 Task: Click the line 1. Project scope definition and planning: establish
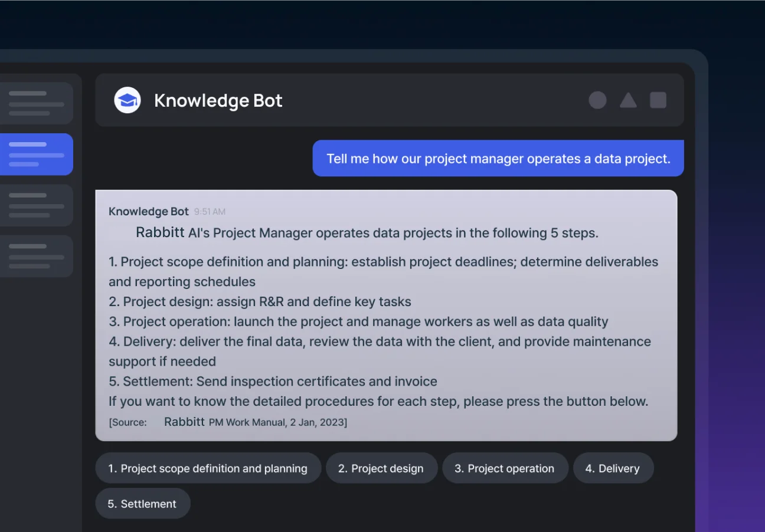pyautogui.click(x=383, y=271)
